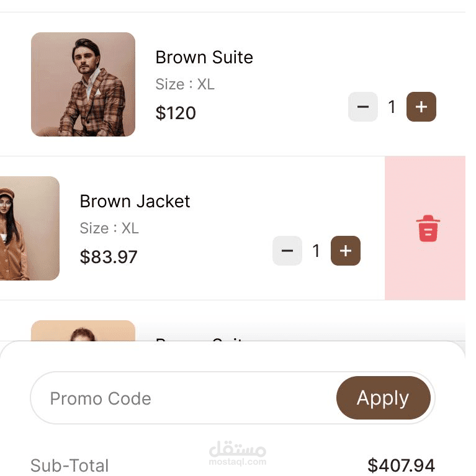
Task: Increase Brown Suite quantity with plus button
Action: click(421, 107)
